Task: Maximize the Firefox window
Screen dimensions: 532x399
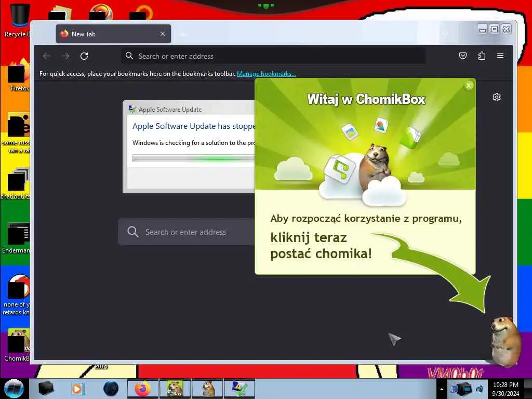Action: [x=495, y=30]
